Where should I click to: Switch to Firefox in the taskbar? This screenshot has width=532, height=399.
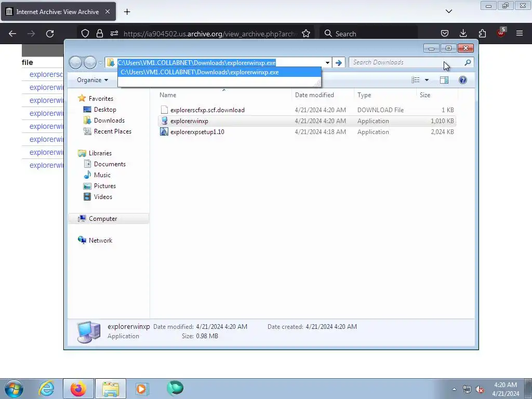pyautogui.click(x=78, y=389)
